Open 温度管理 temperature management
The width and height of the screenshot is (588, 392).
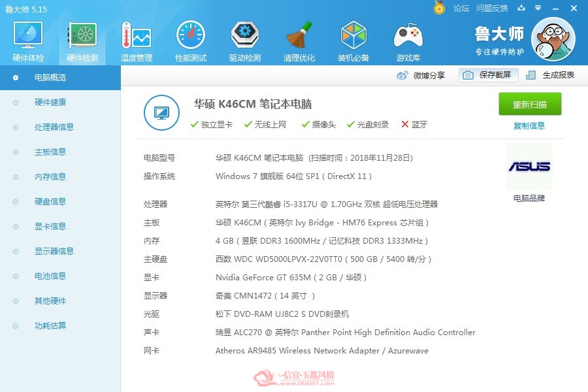click(137, 42)
